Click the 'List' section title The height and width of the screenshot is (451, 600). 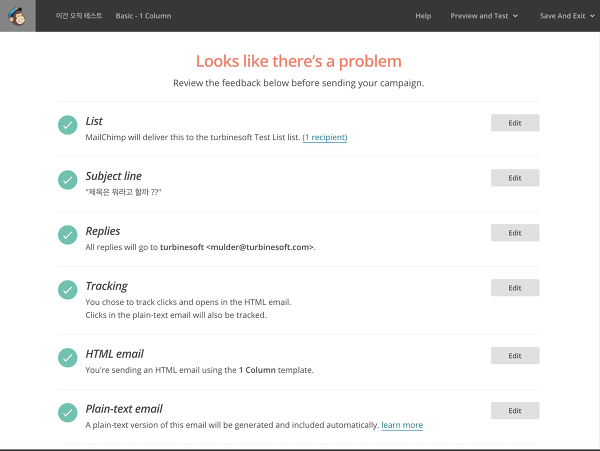94,121
